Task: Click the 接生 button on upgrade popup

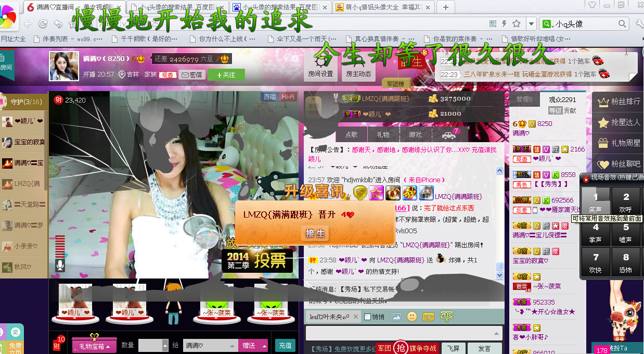Action: [x=315, y=233]
